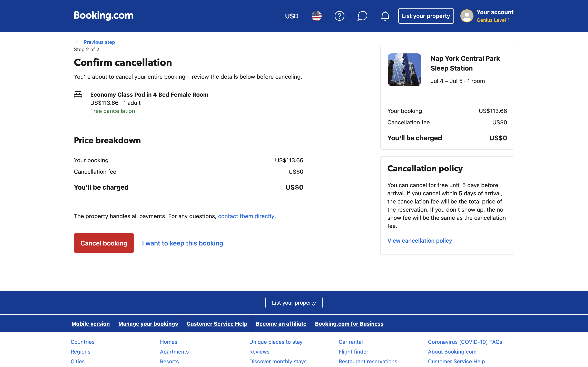Open Customer Service Help footer tab

point(217,324)
